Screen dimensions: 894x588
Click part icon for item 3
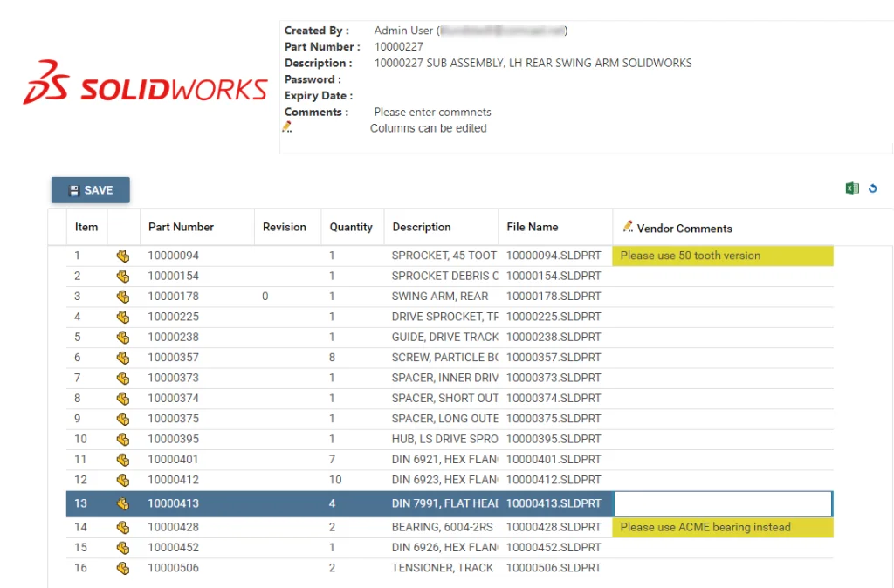pos(123,297)
